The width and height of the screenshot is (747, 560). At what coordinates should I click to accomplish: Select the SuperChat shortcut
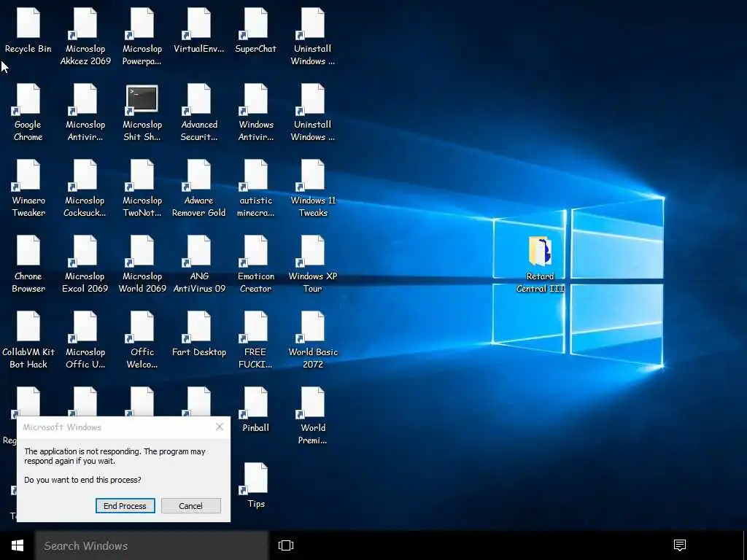click(x=255, y=31)
